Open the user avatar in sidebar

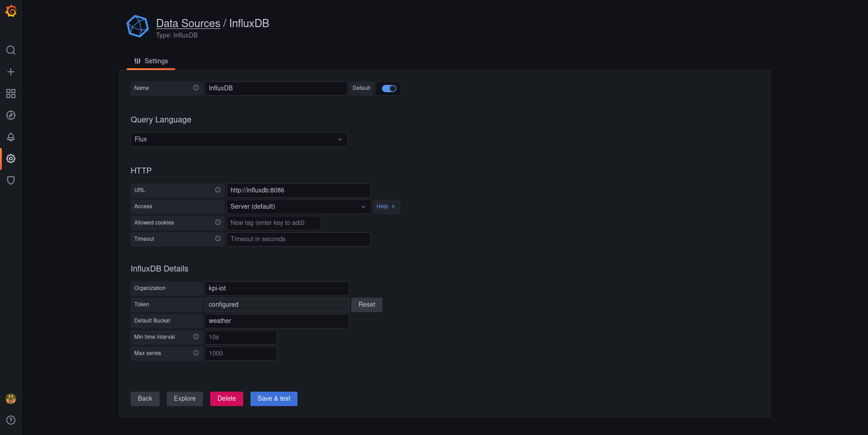coord(11,399)
